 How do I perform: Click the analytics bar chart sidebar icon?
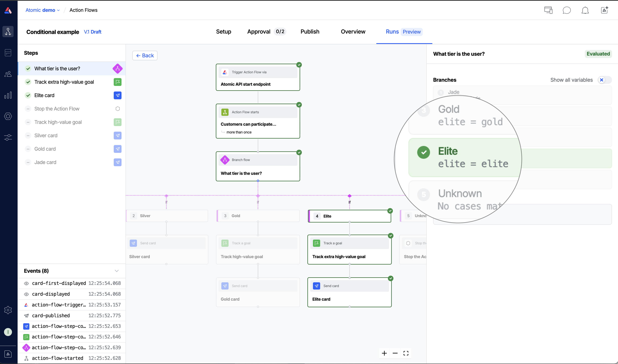(x=8, y=95)
